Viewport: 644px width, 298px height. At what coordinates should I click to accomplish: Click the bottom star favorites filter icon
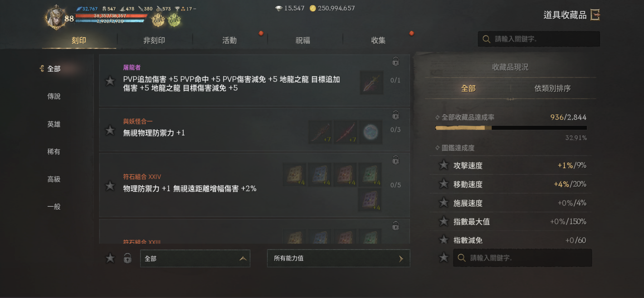110,258
